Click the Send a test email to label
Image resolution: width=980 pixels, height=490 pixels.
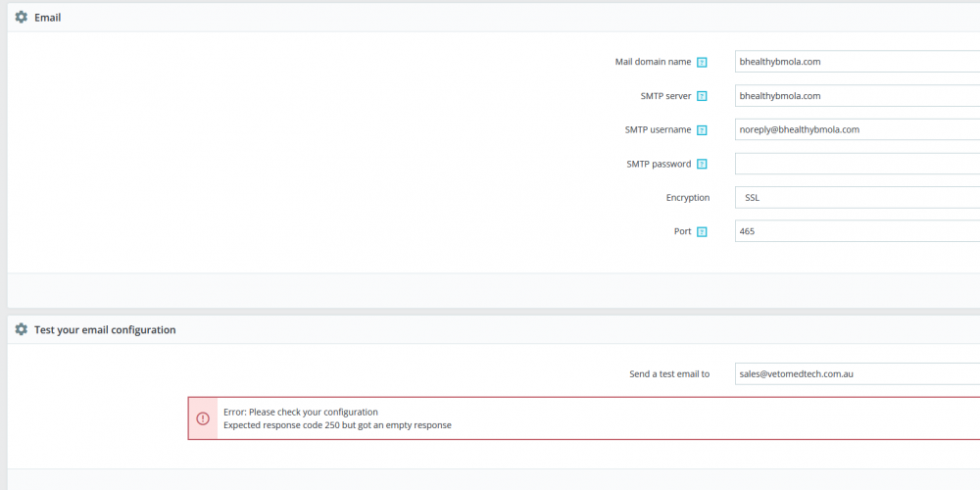(x=669, y=374)
